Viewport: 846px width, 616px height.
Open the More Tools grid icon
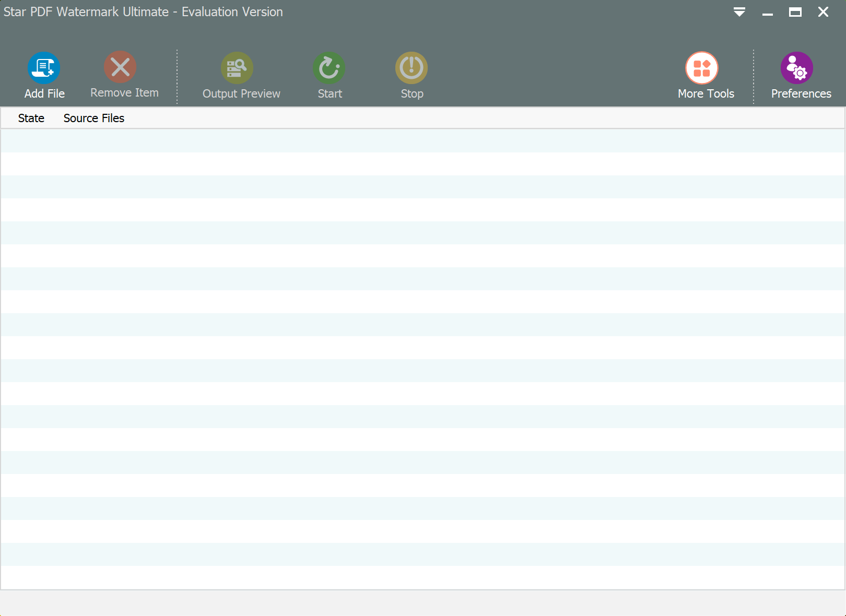(x=701, y=68)
